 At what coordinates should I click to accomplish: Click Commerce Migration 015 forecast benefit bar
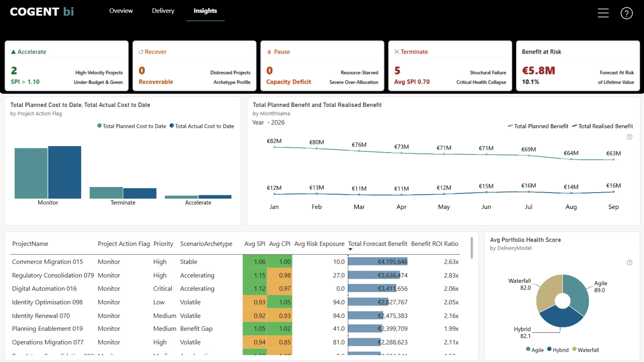378,262
